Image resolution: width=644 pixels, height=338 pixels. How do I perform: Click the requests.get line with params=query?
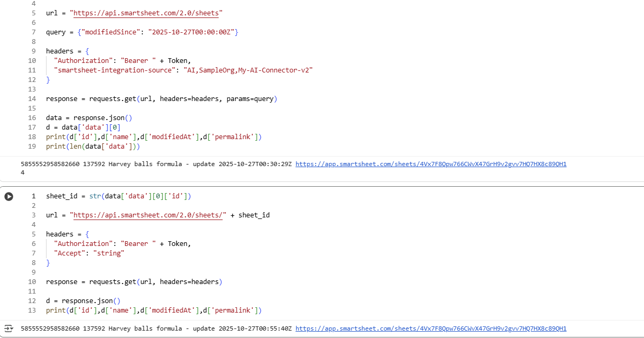[x=161, y=99]
